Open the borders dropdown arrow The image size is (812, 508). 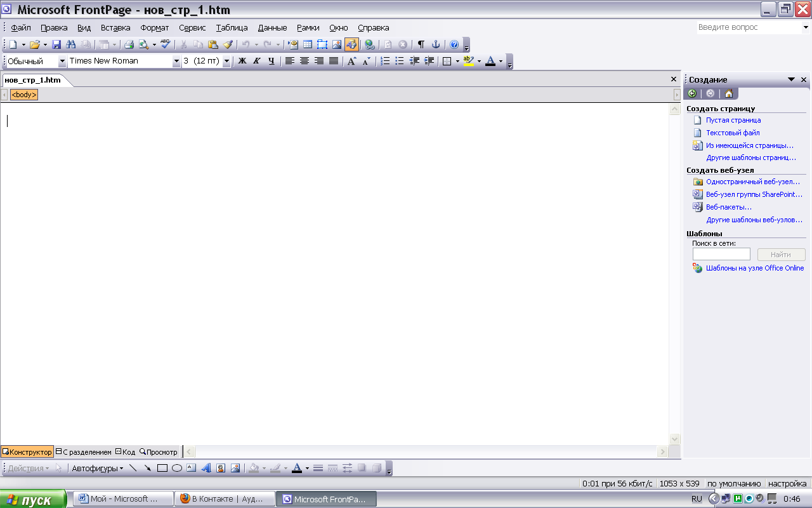457,61
